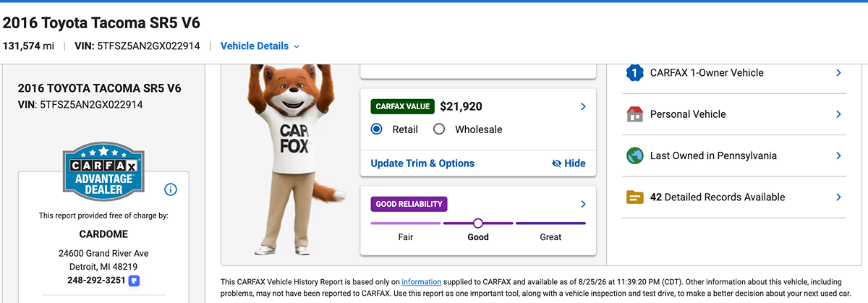Click the GOOD RELIABILITY purple label
The width and height of the screenshot is (868, 303).
click(409, 204)
